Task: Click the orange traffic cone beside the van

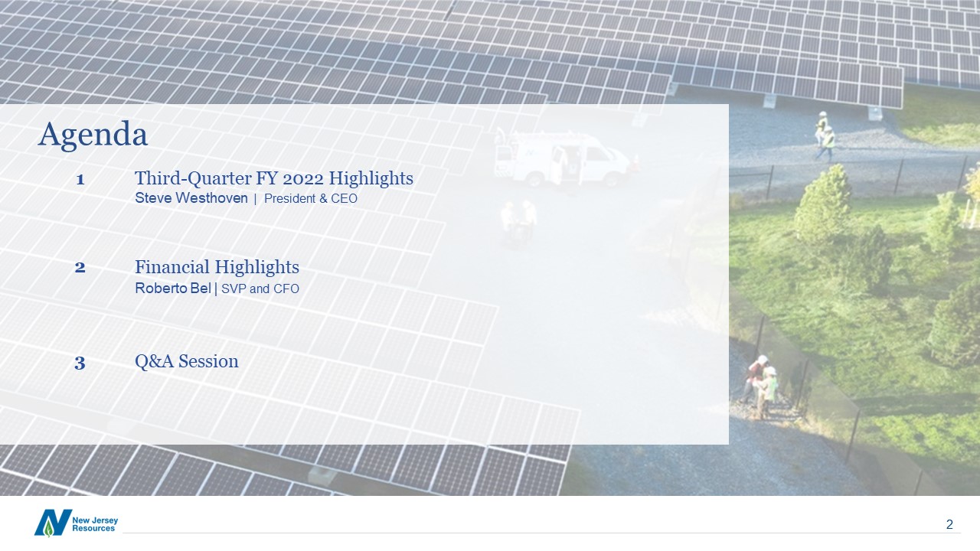Action: point(635,162)
